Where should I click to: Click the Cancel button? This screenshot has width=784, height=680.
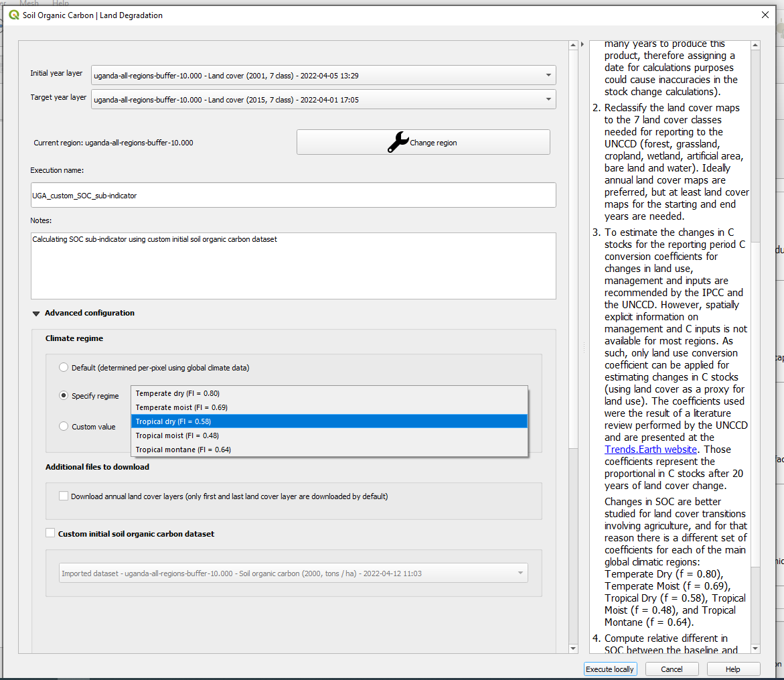pyautogui.click(x=672, y=669)
